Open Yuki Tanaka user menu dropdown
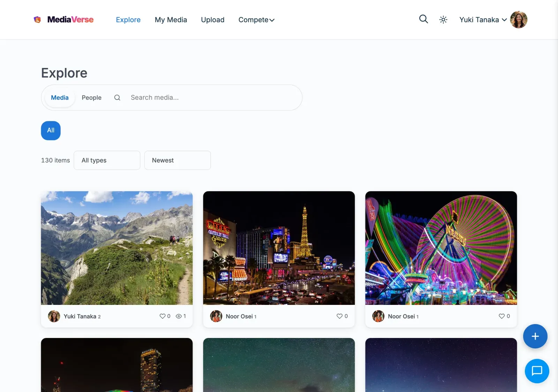 (483, 20)
